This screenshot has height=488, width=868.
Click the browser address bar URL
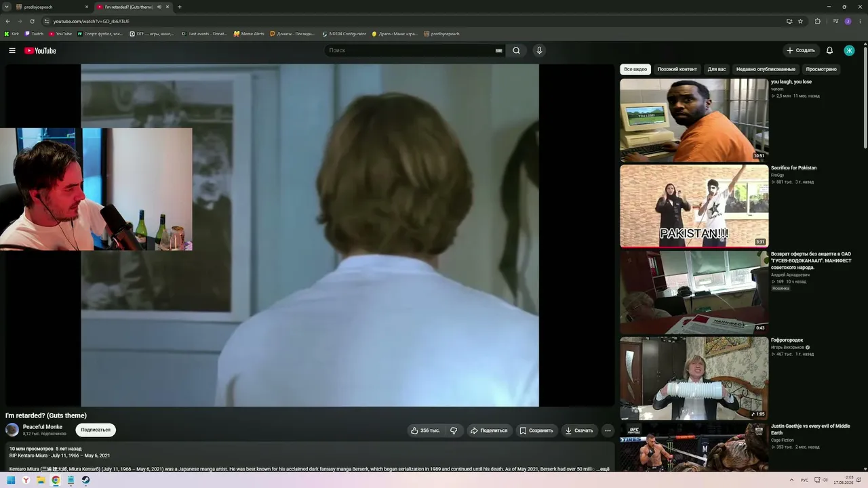[92, 21]
